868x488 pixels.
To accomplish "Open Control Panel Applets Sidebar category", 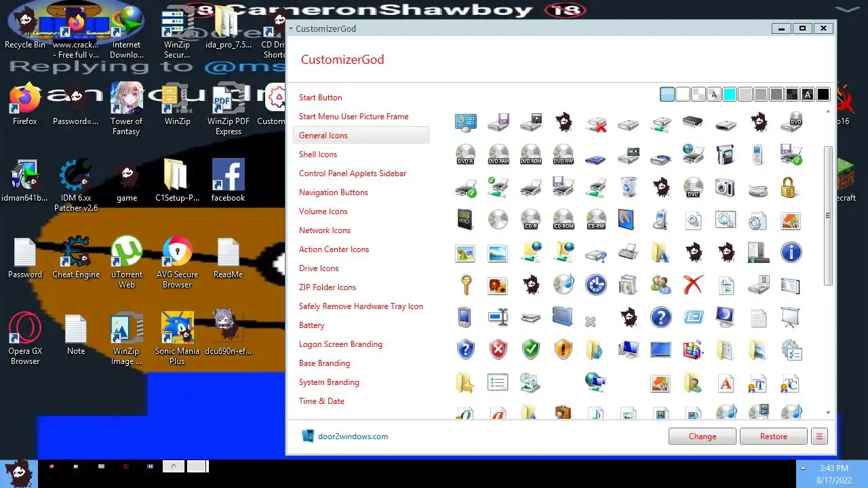I will click(x=353, y=174).
